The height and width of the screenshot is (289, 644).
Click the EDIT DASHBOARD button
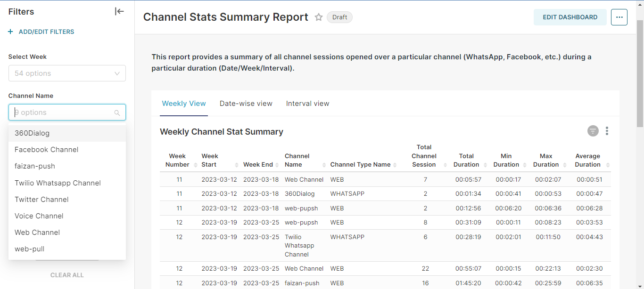(x=570, y=16)
